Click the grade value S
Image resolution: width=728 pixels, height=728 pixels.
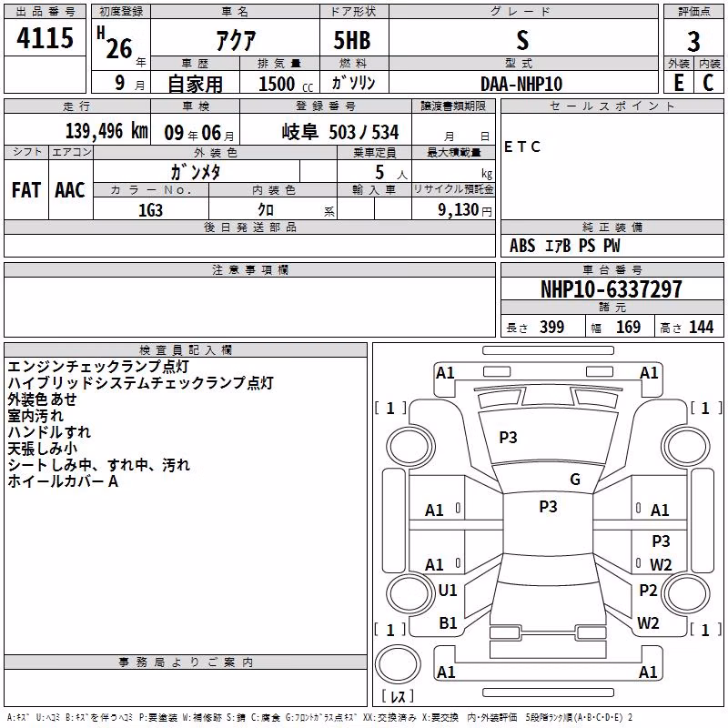pos(522,40)
